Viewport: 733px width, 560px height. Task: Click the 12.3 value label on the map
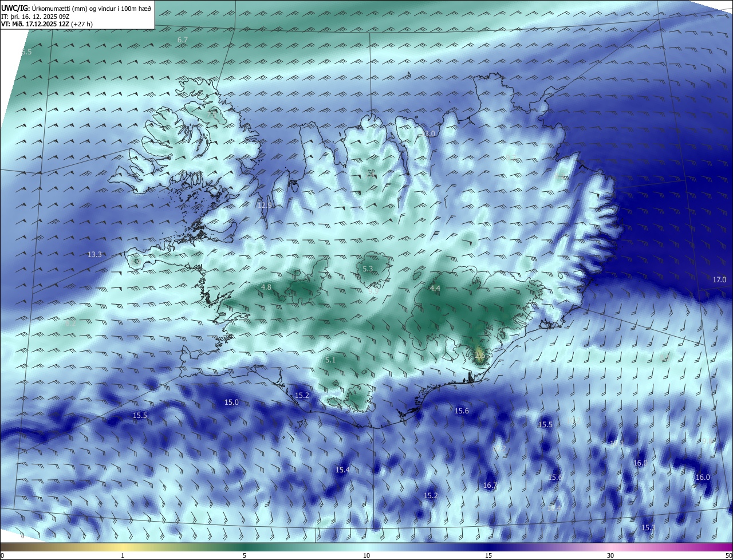click(265, 205)
